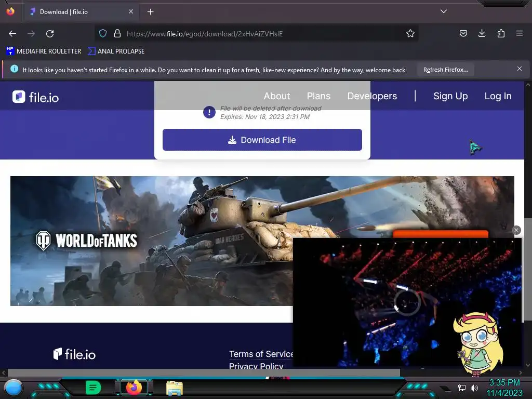
Task: Open network status tray icon
Action: [x=462, y=388]
